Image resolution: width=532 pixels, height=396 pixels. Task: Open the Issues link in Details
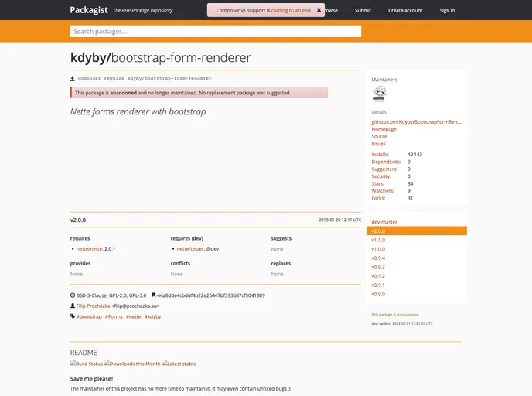378,144
